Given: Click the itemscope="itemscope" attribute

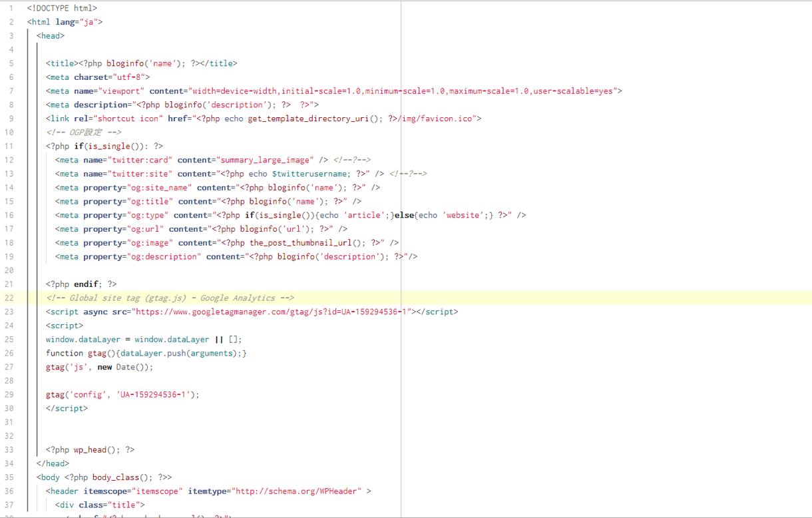Looking at the screenshot, I should [x=132, y=491].
